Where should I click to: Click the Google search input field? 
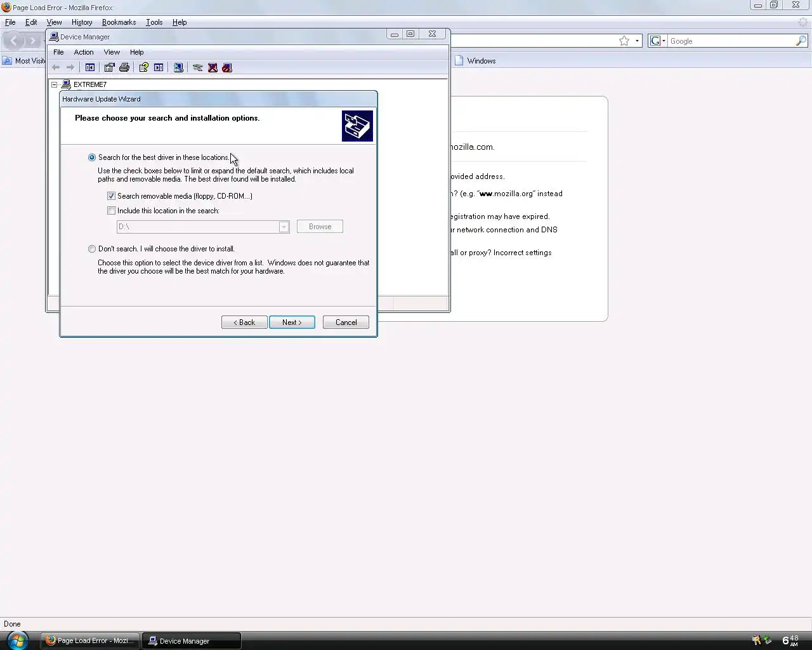(731, 41)
